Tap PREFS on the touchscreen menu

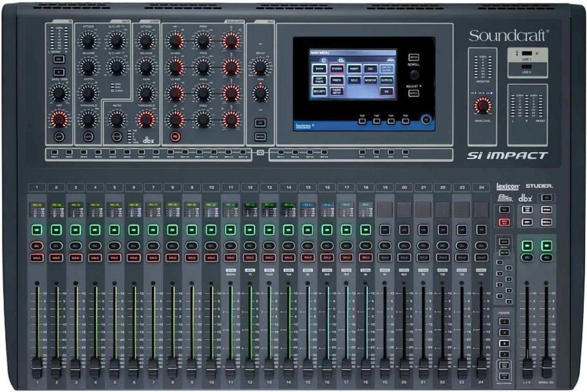click(x=337, y=80)
